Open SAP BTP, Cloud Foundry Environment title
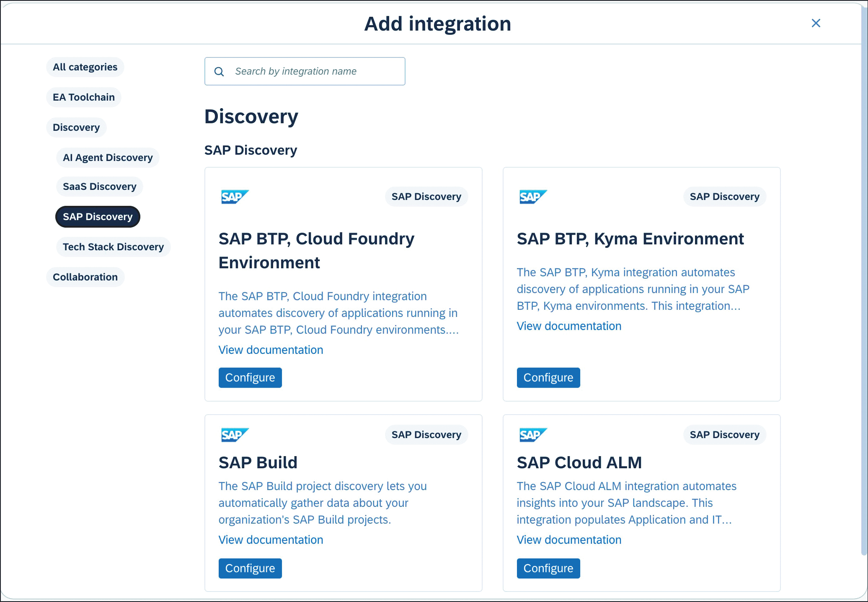 click(x=317, y=251)
